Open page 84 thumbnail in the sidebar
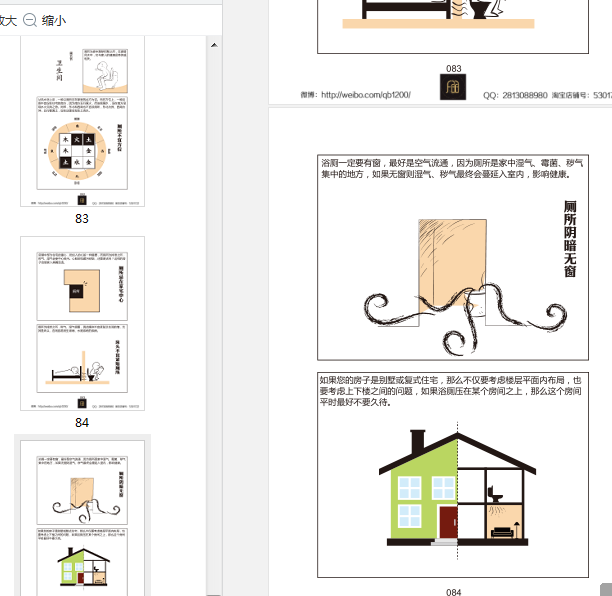 82,323
